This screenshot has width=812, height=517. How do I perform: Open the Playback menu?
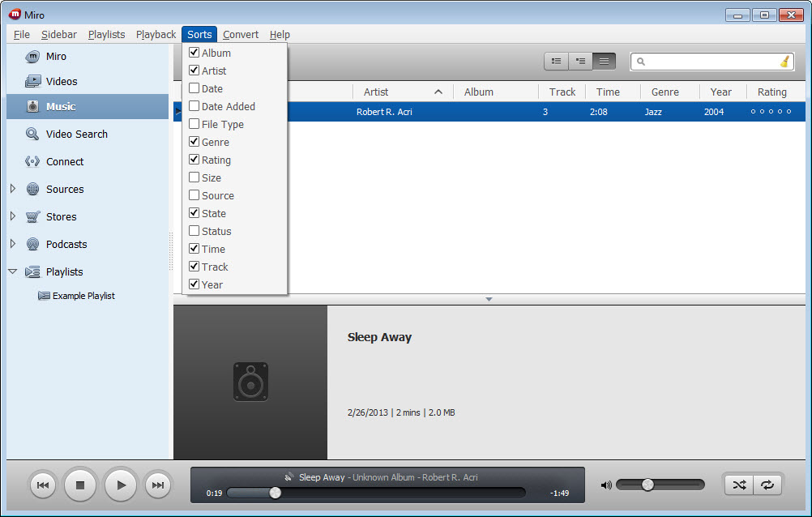156,34
